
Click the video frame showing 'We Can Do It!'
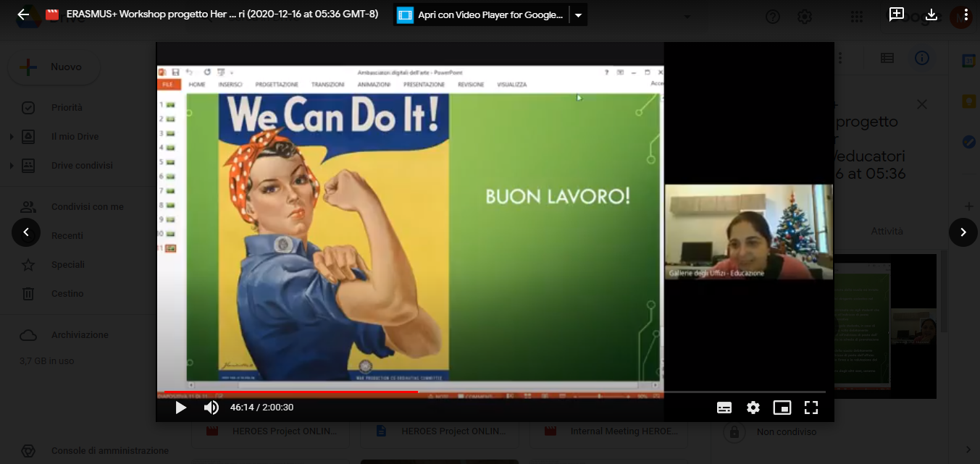click(x=410, y=224)
